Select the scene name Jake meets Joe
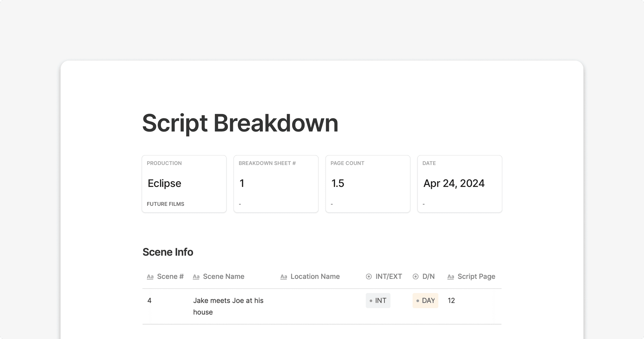Image resolution: width=644 pixels, height=339 pixels. [x=228, y=306]
